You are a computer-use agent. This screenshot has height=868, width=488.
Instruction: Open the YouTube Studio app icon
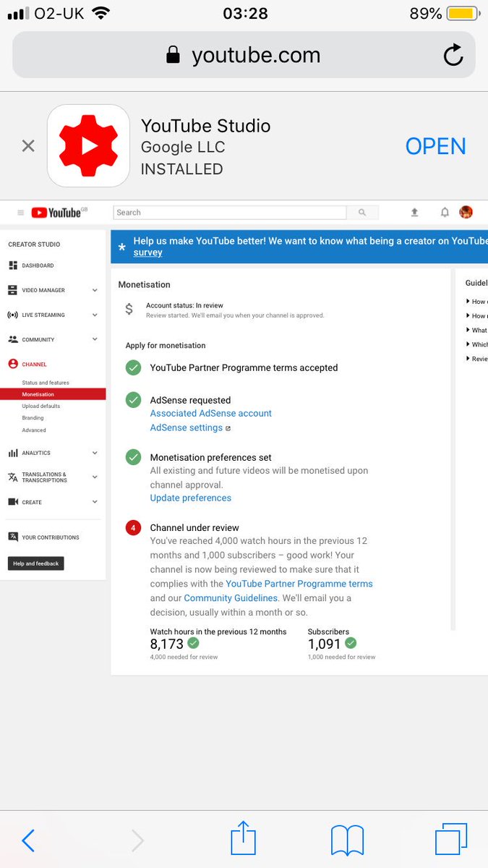[x=88, y=146]
